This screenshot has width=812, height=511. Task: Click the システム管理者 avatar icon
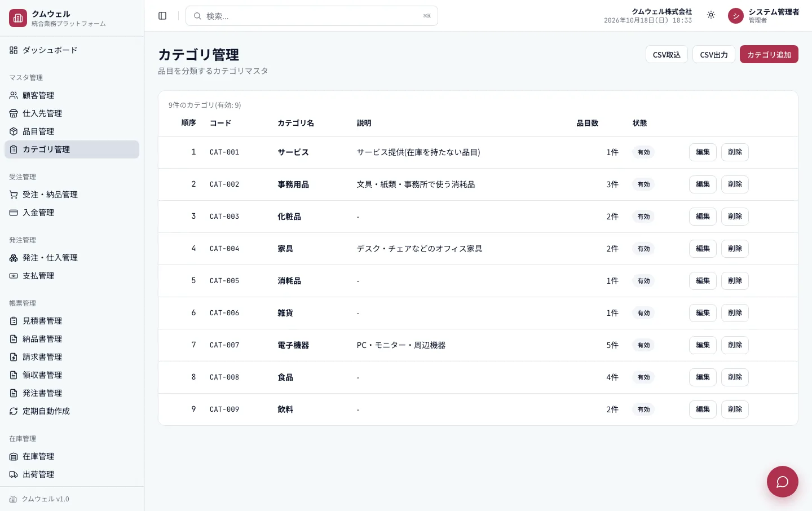click(736, 16)
